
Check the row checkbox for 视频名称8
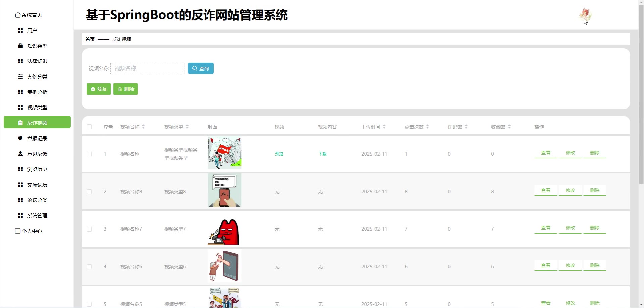tap(89, 192)
